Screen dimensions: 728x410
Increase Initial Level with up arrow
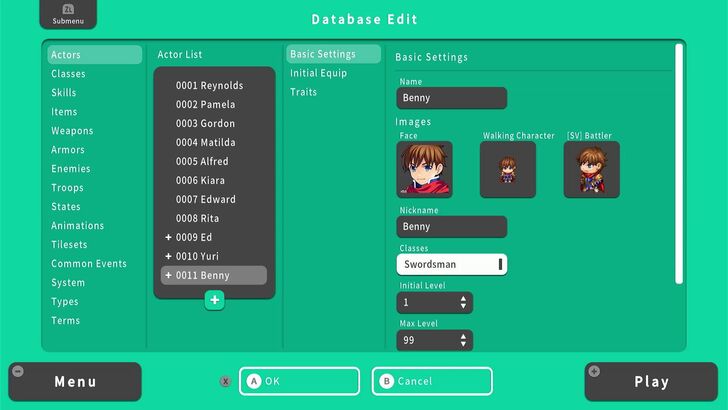pos(463,299)
